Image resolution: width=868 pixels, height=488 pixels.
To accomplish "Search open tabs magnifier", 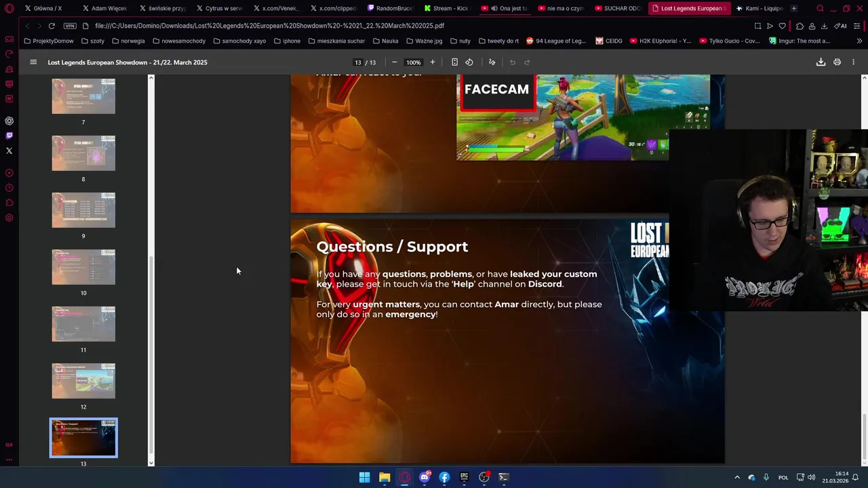I will (820, 9).
